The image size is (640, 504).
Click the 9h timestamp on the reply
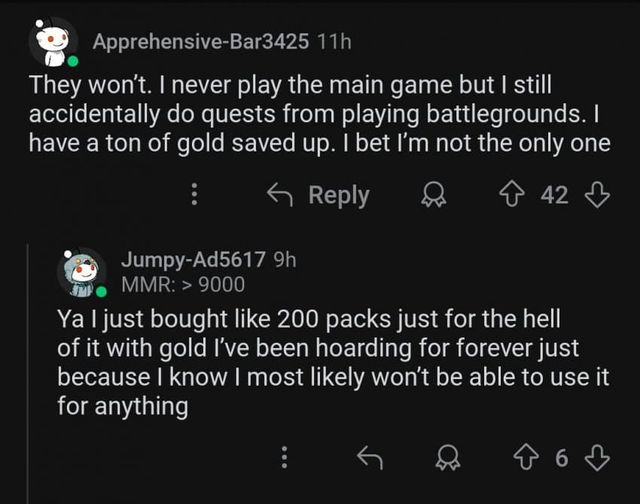[284, 260]
